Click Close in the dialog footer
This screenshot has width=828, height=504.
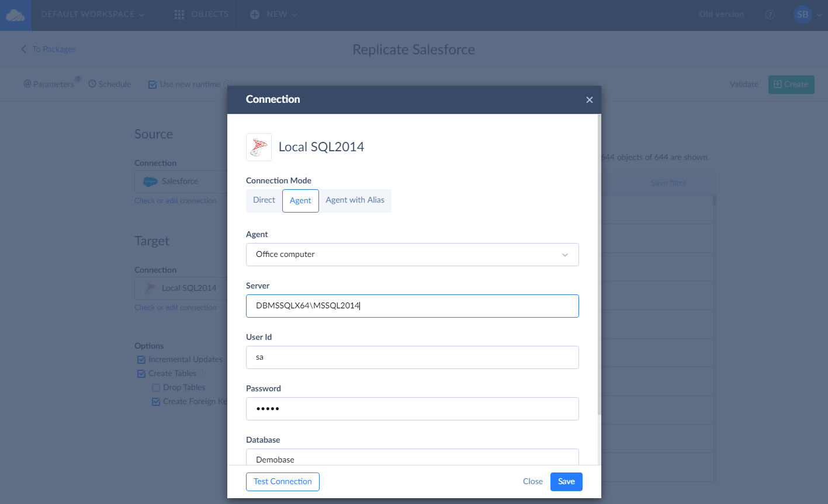click(533, 482)
